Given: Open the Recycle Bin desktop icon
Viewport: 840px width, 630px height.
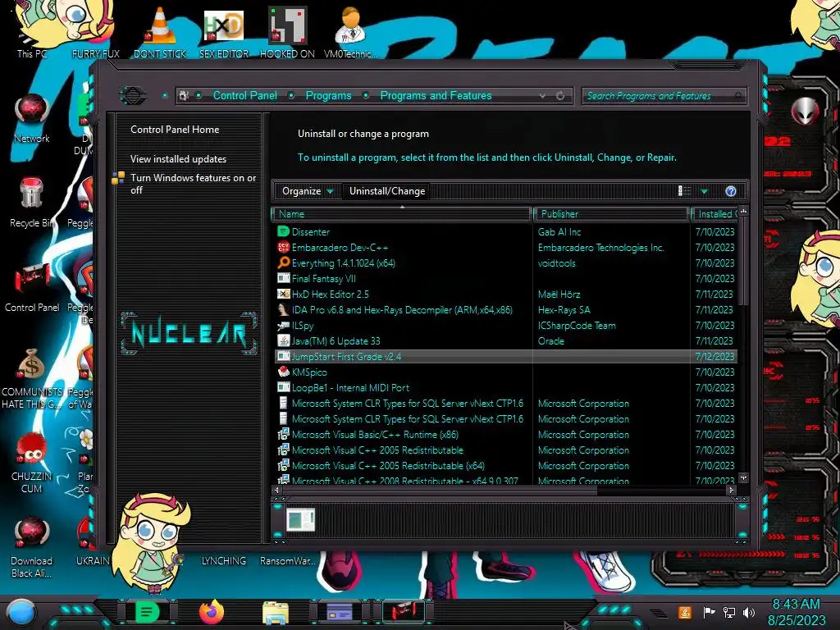Looking at the screenshot, I should [32, 203].
